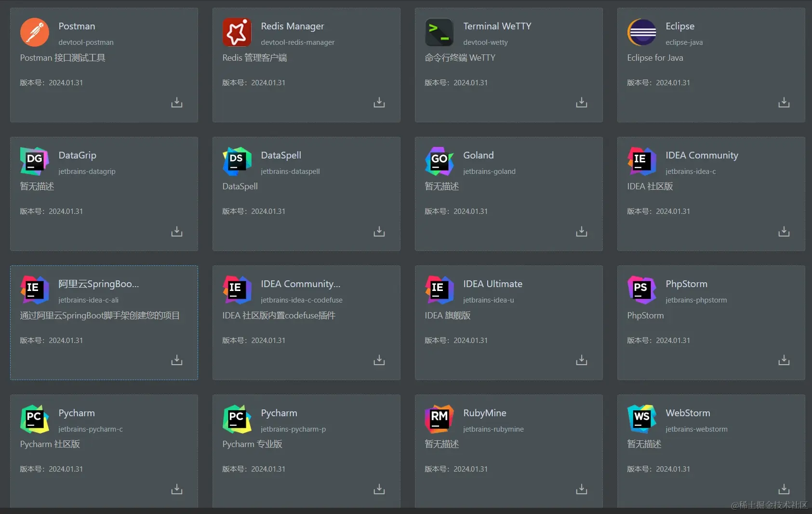
Task: Download WebStorm using its download icon
Action: 784,489
